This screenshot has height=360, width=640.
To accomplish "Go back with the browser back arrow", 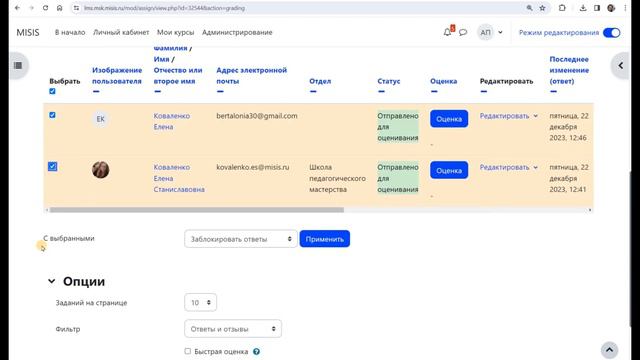I will point(17,8).
